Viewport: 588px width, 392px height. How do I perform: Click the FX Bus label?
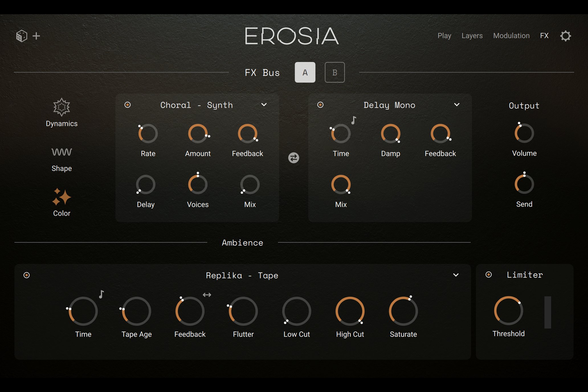pos(262,73)
